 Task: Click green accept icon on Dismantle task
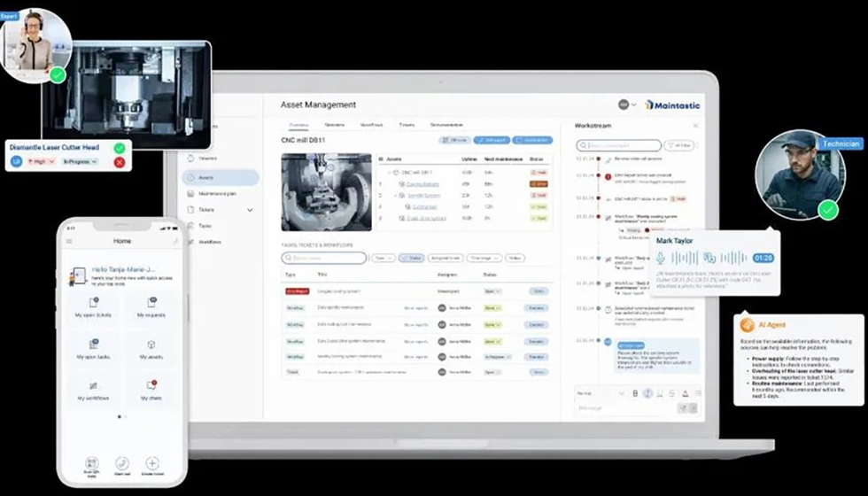[120, 148]
